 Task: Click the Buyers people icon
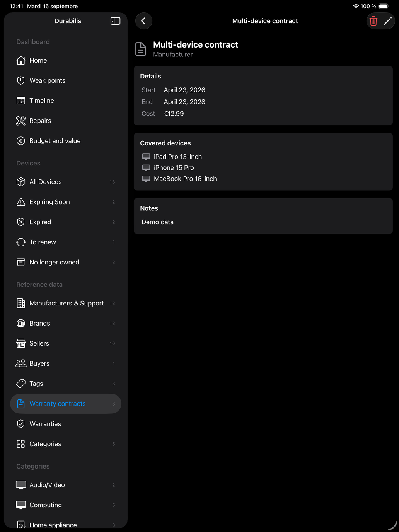pos(21,363)
